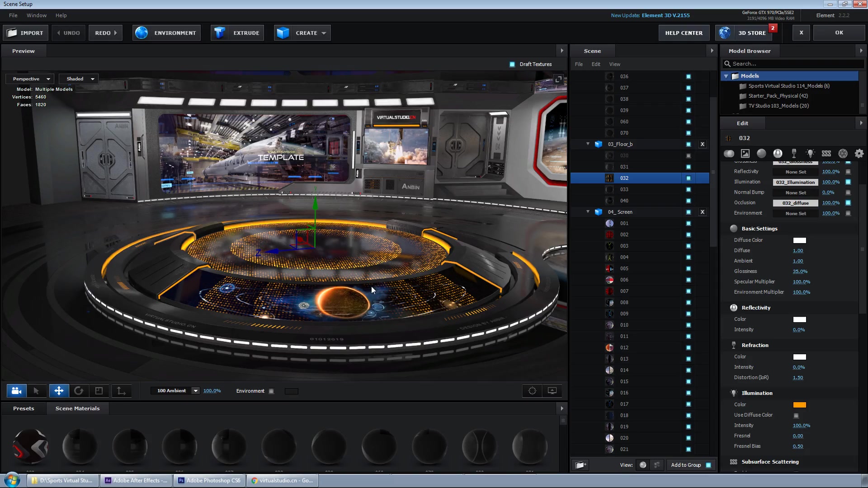This screenshot has width=868, height=488.
Task: Enable the Environment checkbox below preview
Action: point(271,391)
